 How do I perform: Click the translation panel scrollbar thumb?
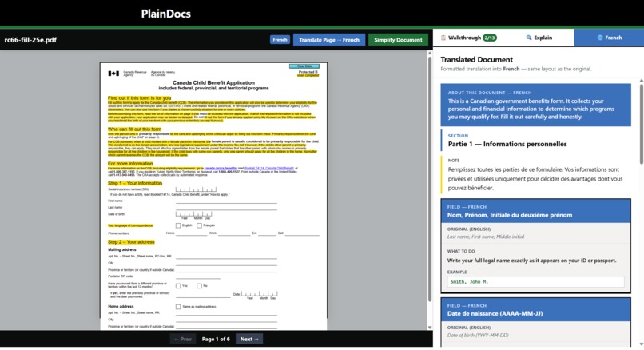point(641,124)
